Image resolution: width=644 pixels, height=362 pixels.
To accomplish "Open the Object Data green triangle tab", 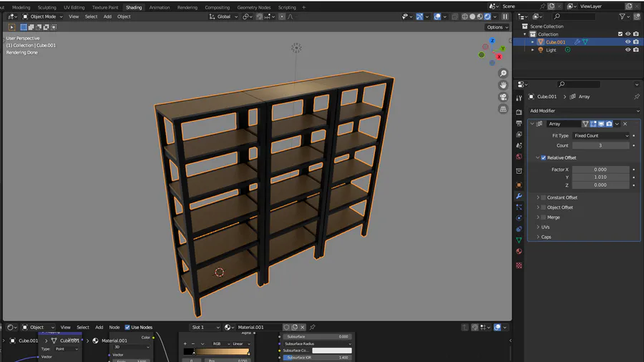I will [519, 240].
